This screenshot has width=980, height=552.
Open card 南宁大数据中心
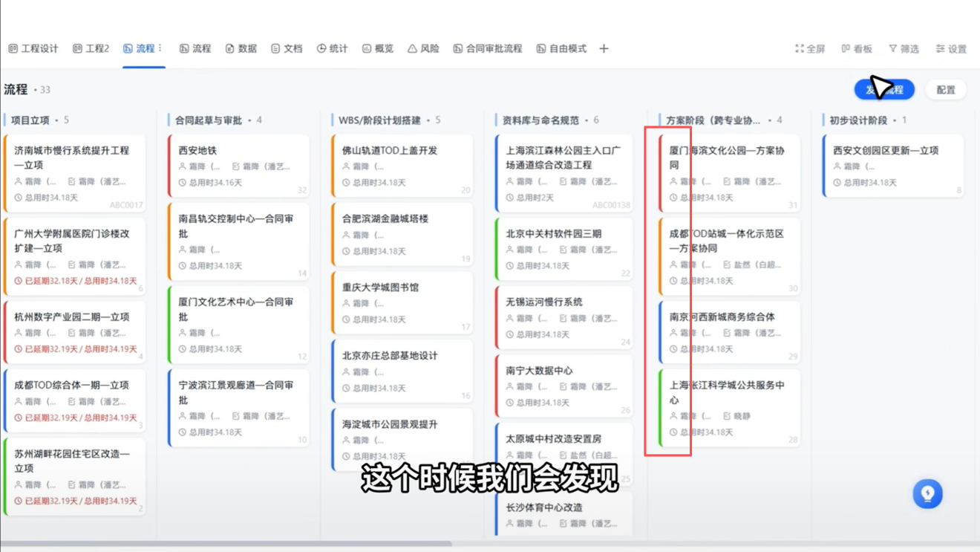564,385
